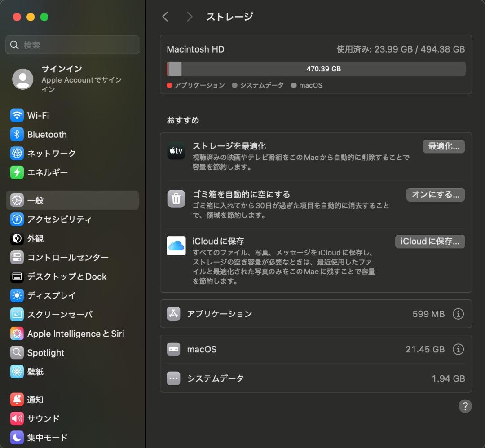
Task: Open コントロールセンター settings
Action: pyautogui.click(x=72, y=257)
